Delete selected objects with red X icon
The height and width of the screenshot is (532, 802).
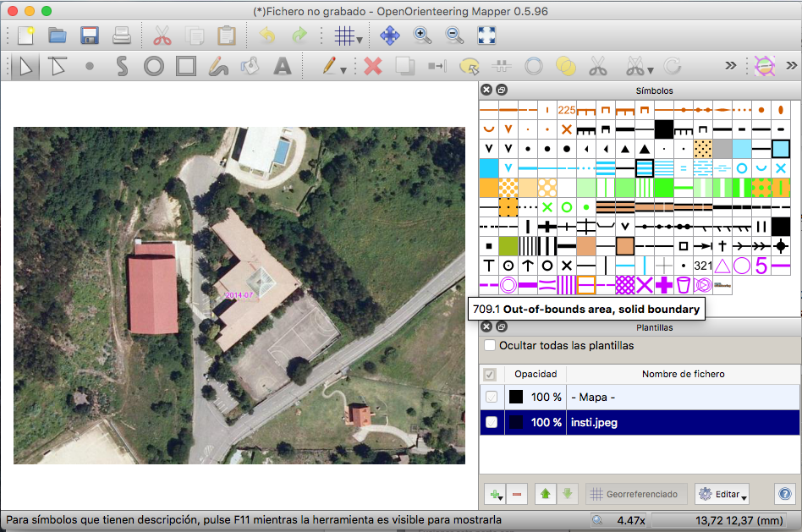coord(372,66)
